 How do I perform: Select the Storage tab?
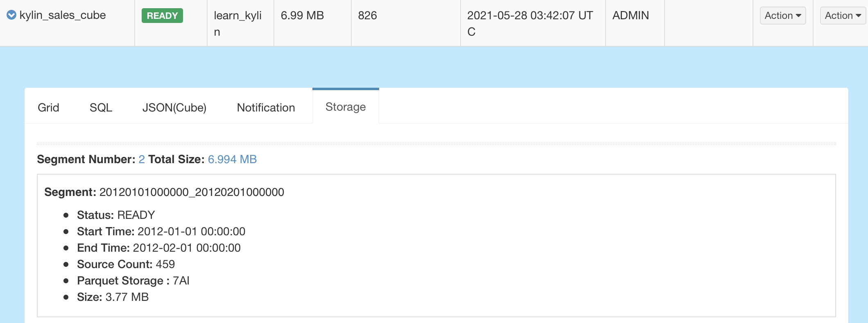coord(346,107)
